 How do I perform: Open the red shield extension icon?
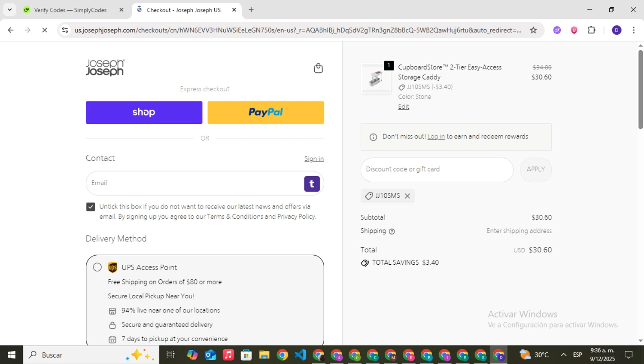point(574,30)
